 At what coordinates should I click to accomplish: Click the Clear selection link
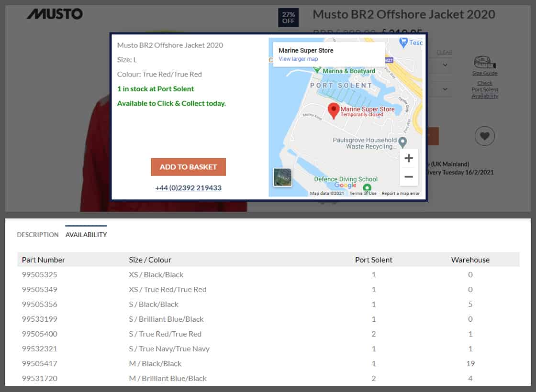click(x=444, y=52)
